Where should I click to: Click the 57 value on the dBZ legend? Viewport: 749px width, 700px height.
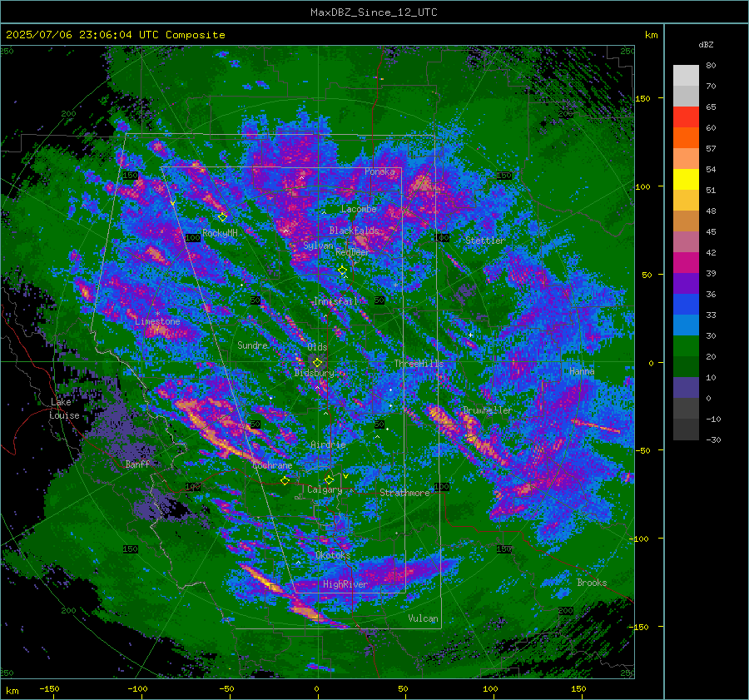tap(711, 149)
